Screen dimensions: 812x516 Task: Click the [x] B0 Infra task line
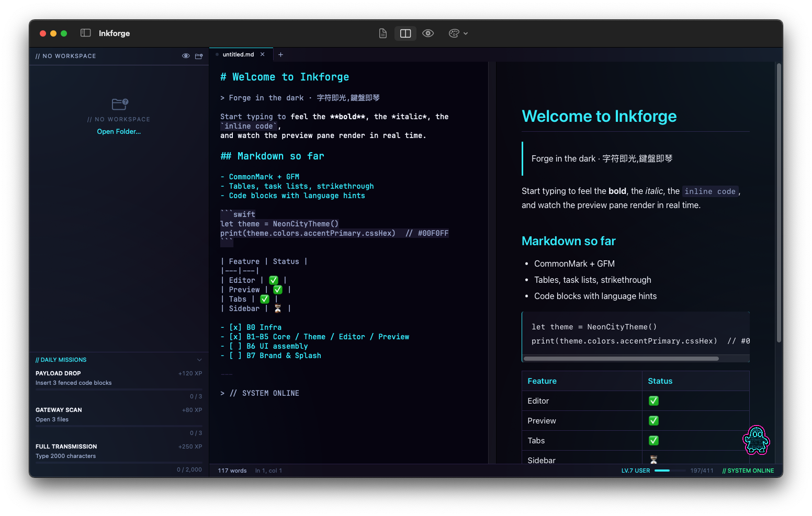click(251, 327)
